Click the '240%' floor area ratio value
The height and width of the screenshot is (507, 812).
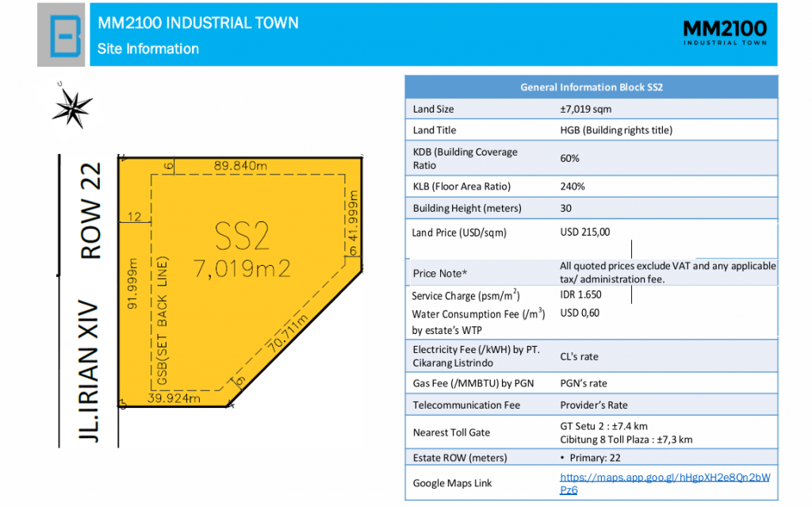[x=573, y=186]
